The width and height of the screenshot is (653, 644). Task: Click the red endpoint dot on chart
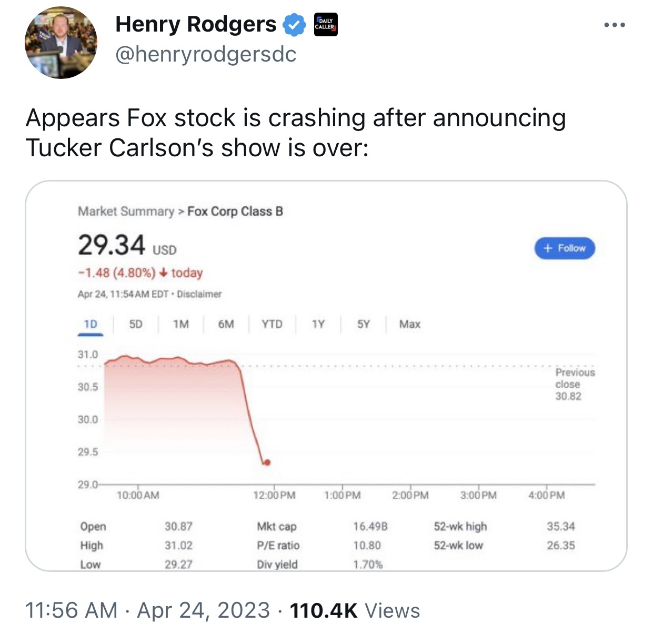coord(267,462)
